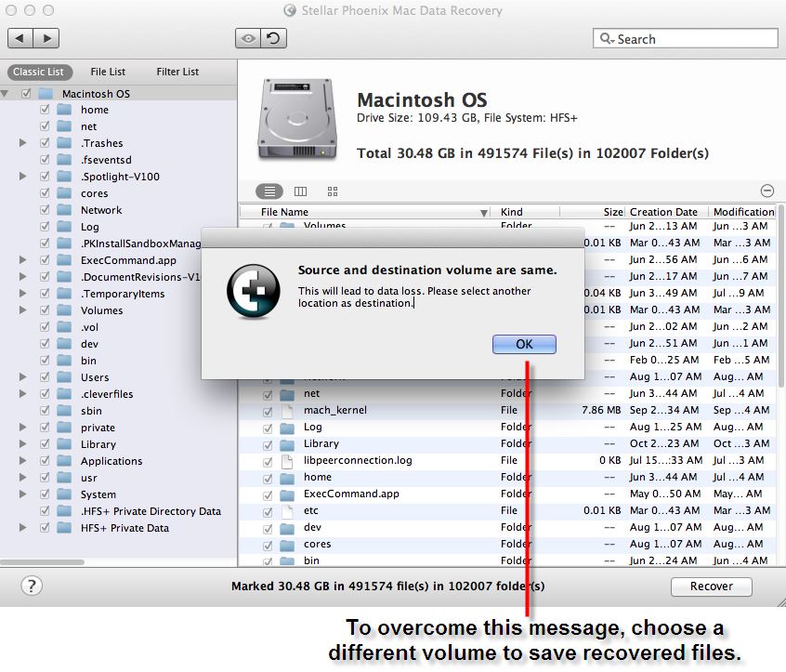Screen dimensions: 786x672
Task: Open help with the question mark icon
Action: tap(32, 586)
